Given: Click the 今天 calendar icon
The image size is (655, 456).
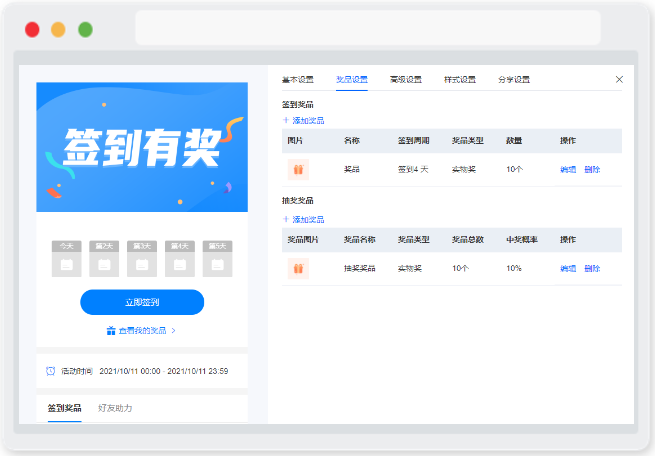Looking at the screenshot, I should [x=66, y=264].
